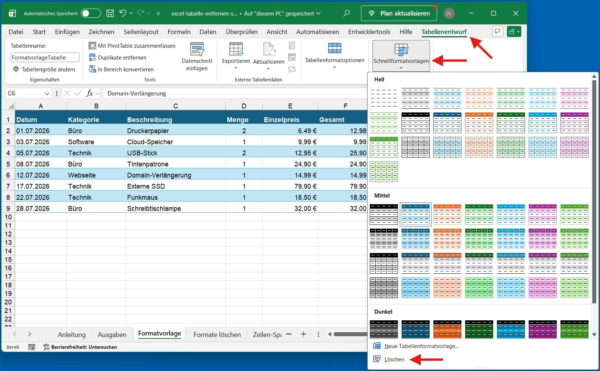
Task: Add a new sheet with plus icon
Action: 303,334
